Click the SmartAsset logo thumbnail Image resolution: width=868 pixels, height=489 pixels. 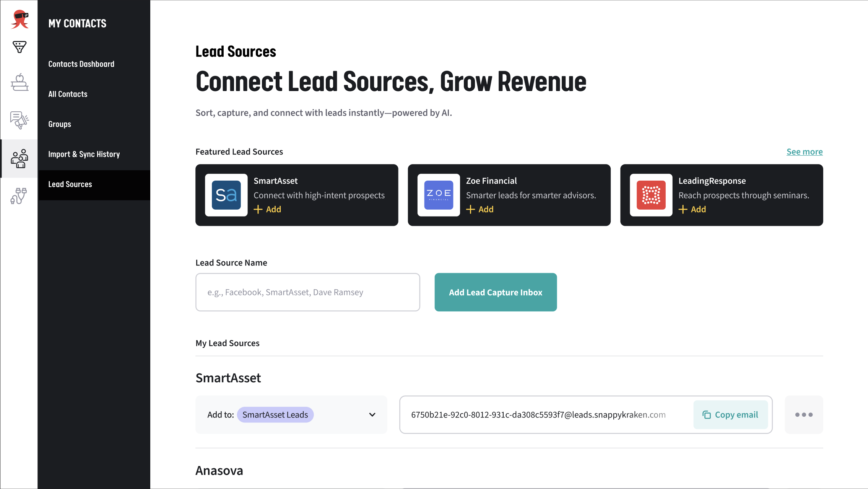(x=226, y=195)
